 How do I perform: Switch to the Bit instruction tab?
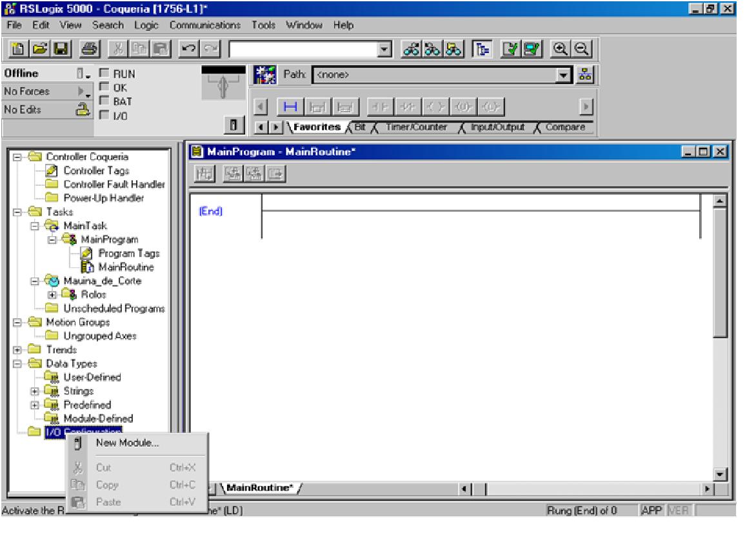360,127
